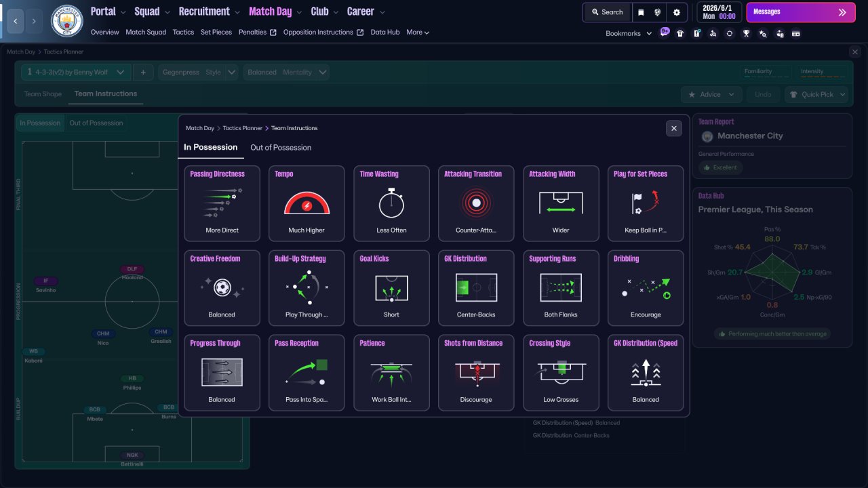
Task: Open the Overview submenu item
Action: point(104,32)
